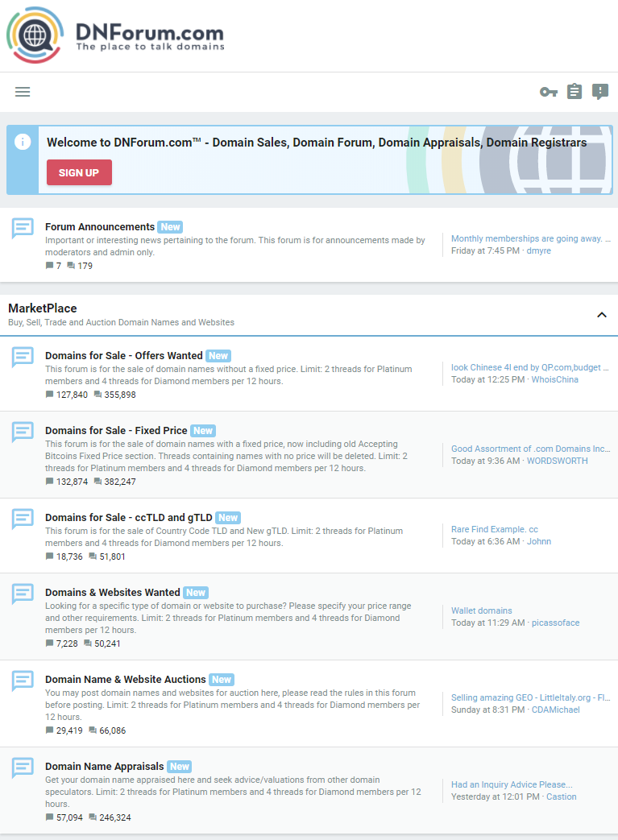Image resolution: width=618 pixels, height=840 pixels.
Task: Click the New badge on Forum Announcements
Action: tap(171, 227)
